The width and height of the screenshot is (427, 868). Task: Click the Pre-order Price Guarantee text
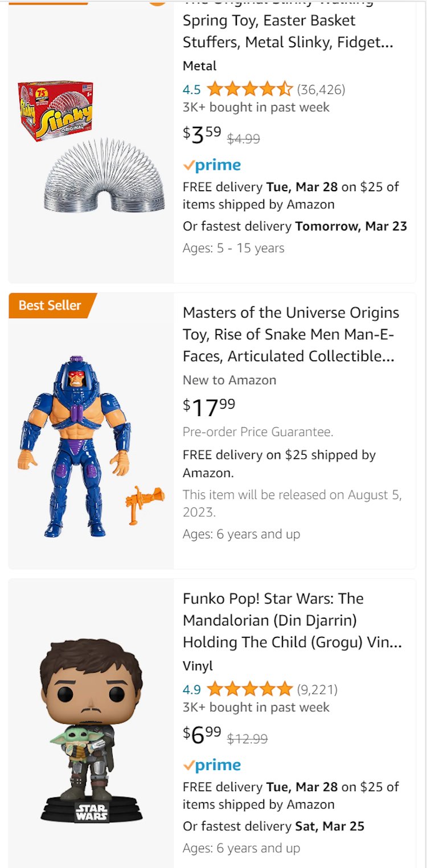tap(258, 432)
